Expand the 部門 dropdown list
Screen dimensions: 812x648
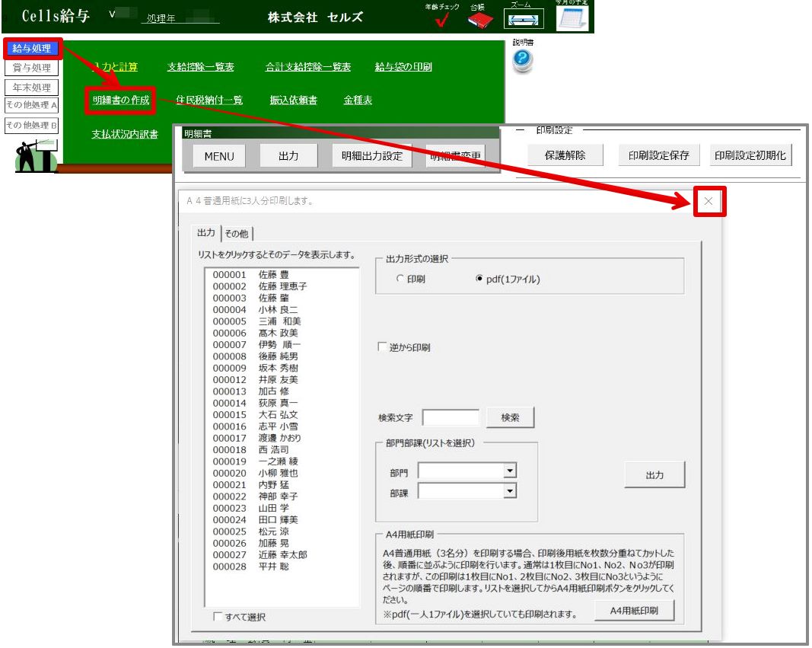tap(510, 472)
